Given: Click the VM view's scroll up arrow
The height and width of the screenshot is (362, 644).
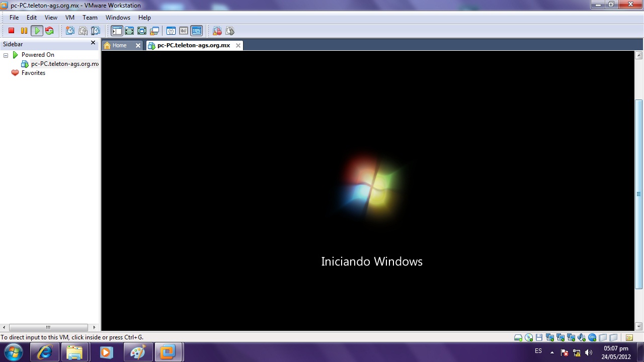Looking at the screenshot, I should click(x=639, y=55).
